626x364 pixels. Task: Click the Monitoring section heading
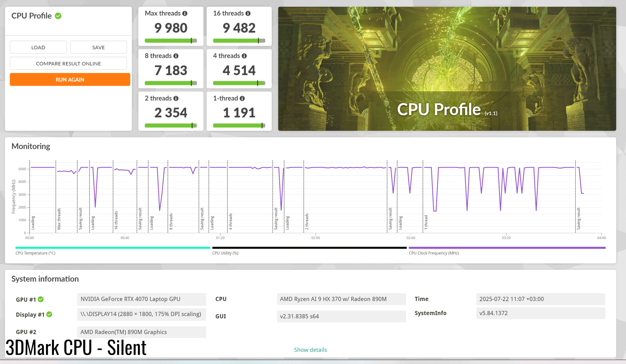(x=31, y=146)
